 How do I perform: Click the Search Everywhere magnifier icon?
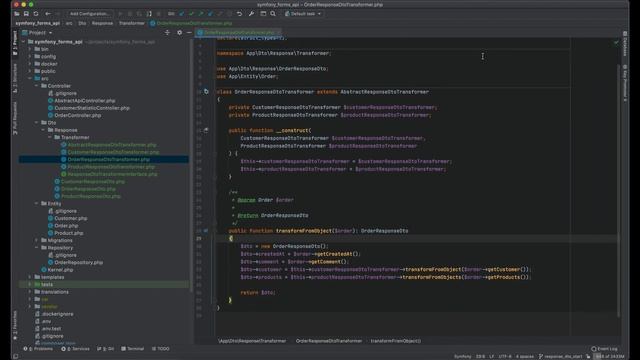coord(273,14)
